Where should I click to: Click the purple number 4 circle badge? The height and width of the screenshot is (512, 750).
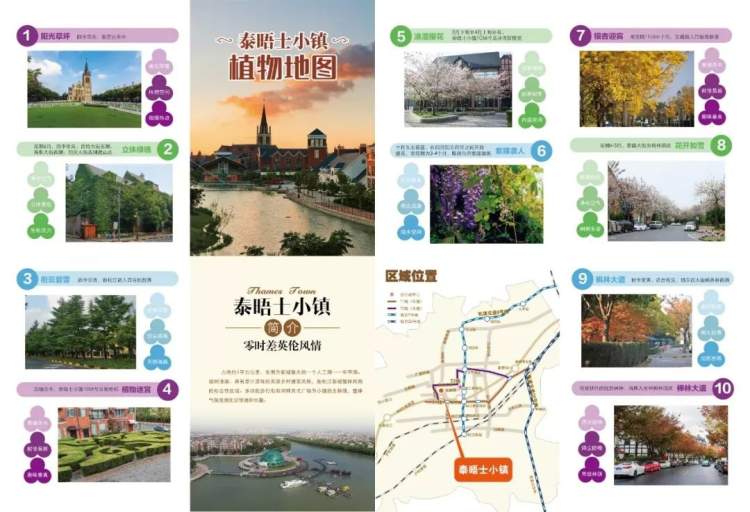click(x=167, y=390)
